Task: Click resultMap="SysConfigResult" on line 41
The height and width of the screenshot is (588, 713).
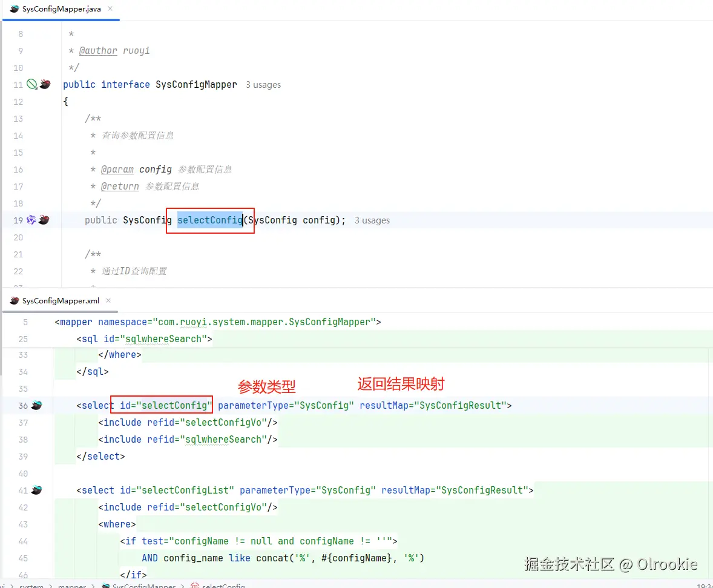Action: click(x=455, y=490)
